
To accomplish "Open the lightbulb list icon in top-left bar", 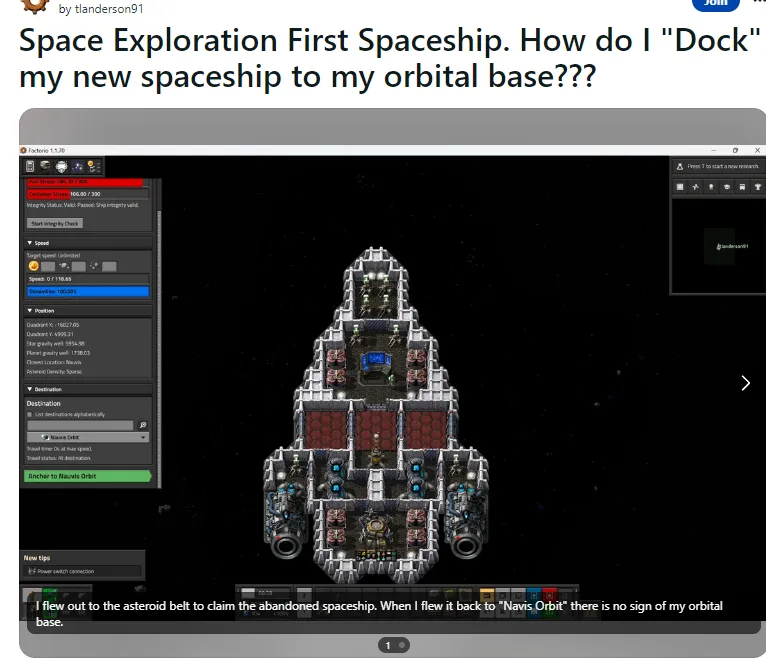I will point(93,167).
